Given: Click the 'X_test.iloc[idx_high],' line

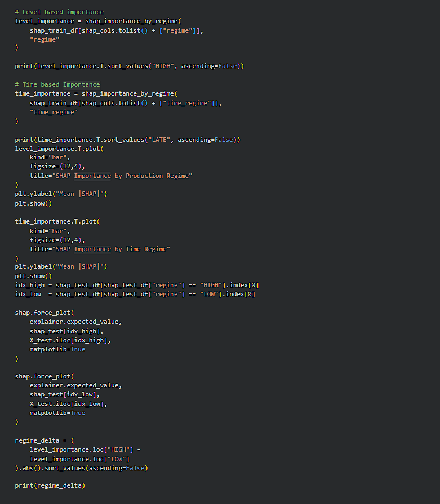Looking at the screenshot, I should [x=70, y=340].
